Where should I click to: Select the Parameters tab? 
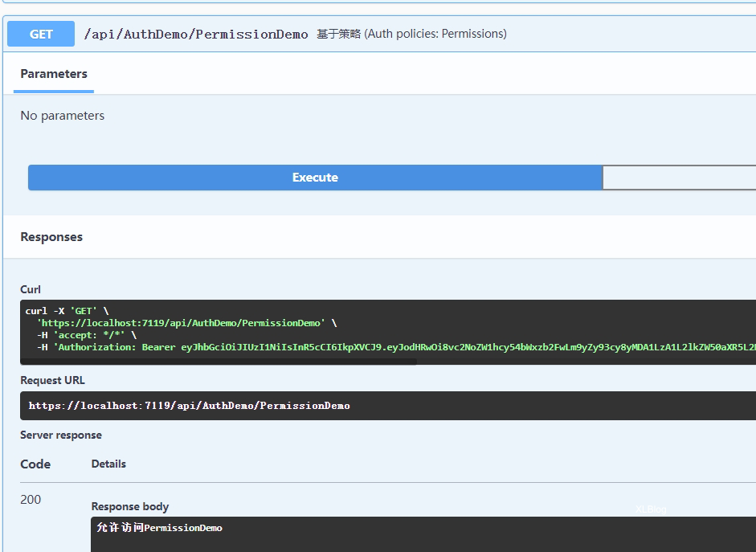tap(54, 74)
